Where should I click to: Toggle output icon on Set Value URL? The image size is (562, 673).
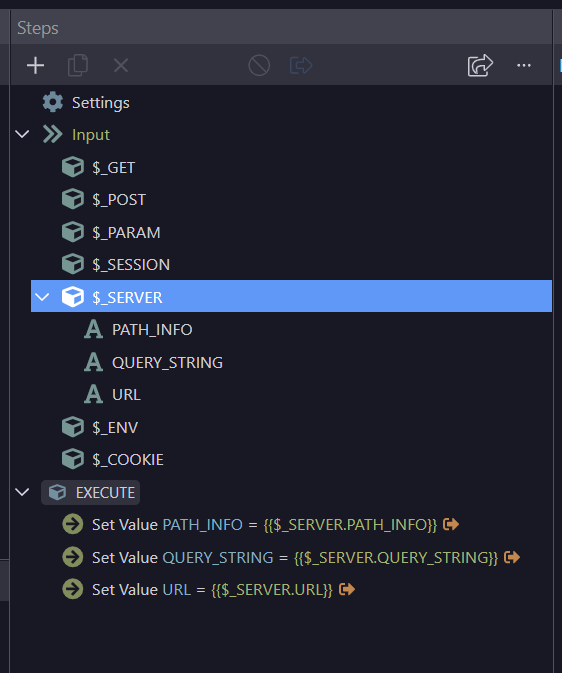point(347,589)
